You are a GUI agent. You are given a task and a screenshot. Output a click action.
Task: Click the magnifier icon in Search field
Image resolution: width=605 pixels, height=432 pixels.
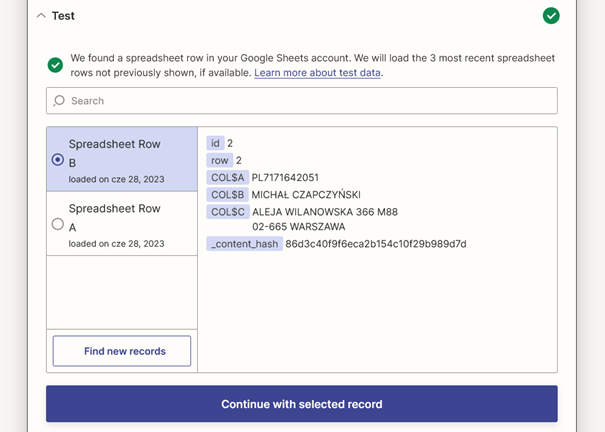(59, 101)
